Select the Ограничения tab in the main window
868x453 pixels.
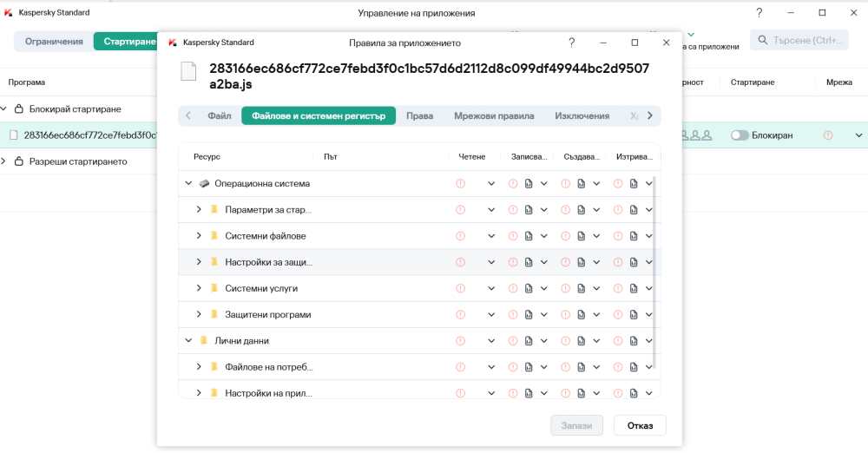[x=54, y=42]
